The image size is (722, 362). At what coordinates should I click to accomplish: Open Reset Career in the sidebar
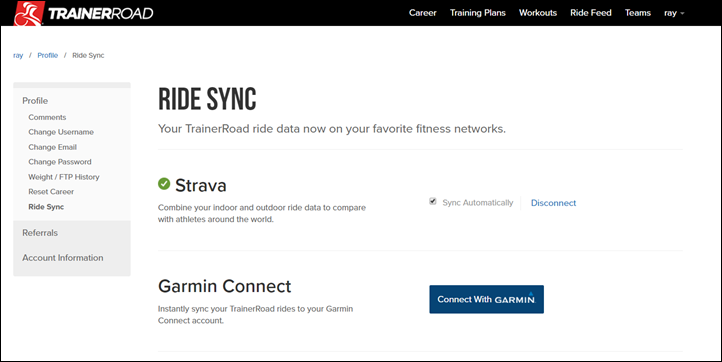[51, 192]
